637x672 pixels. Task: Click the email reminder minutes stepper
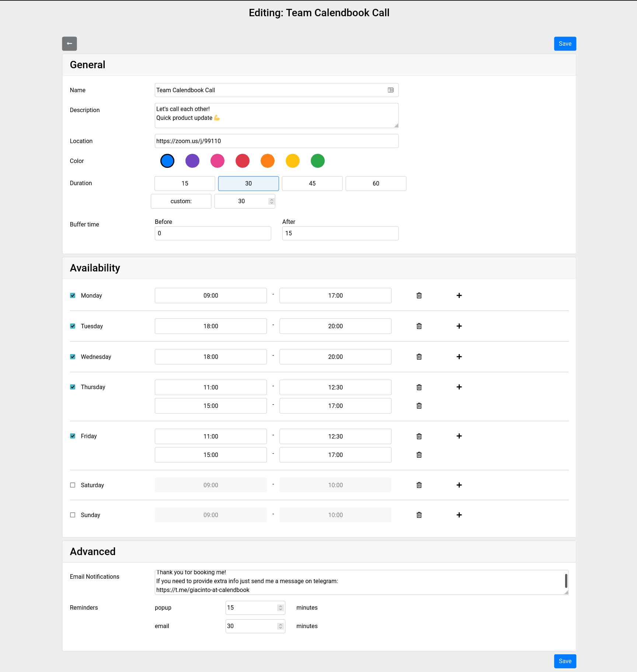coord(280,626)
